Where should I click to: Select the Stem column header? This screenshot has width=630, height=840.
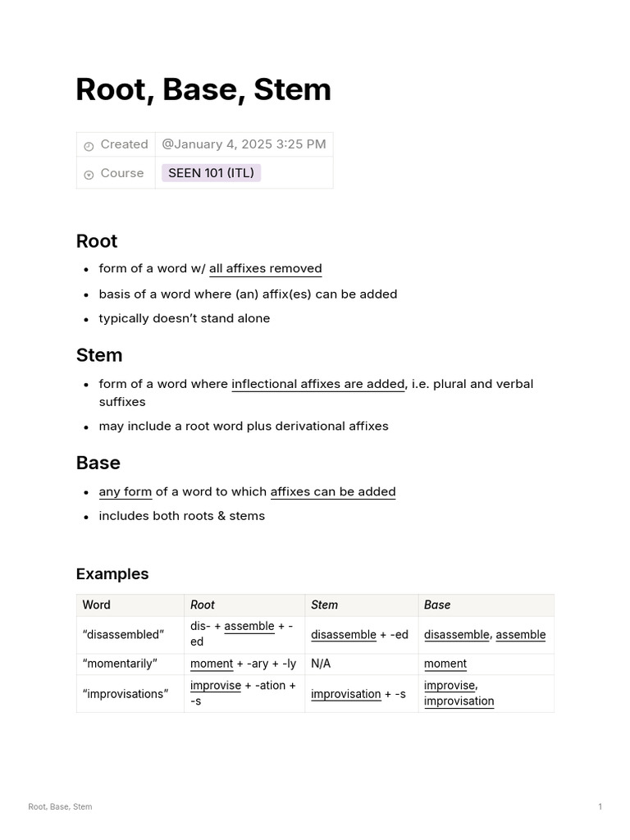(x=324, y=605)
